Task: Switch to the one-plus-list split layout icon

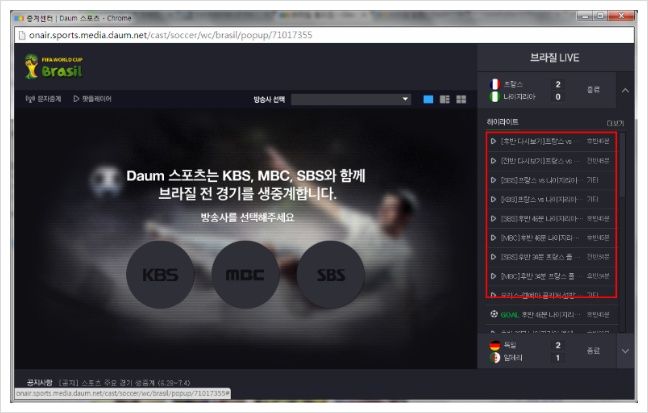Action: coord(445,99)
